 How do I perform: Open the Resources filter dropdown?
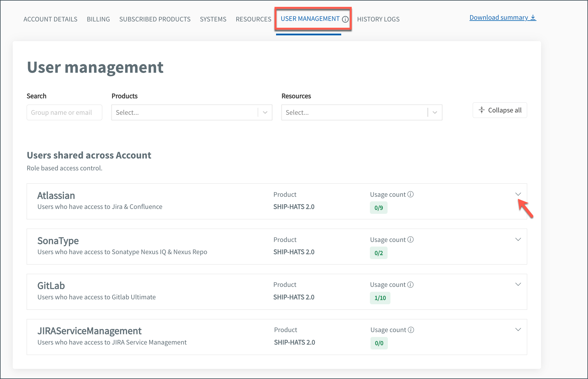362,112
